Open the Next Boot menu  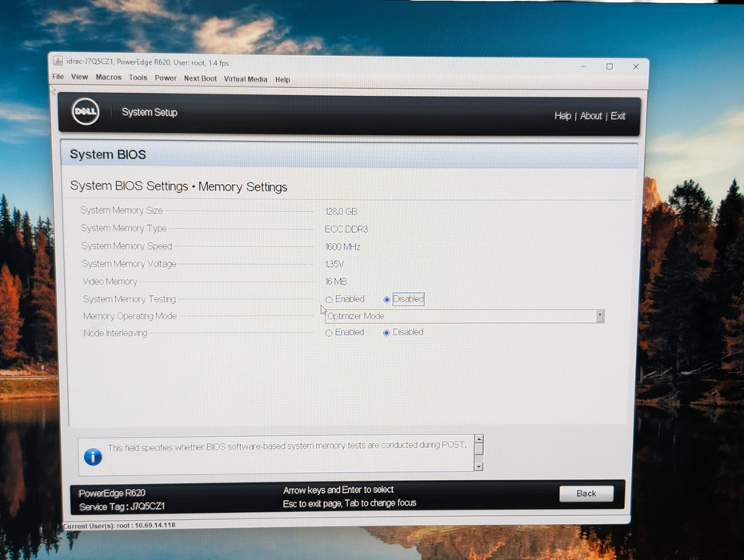200,78
